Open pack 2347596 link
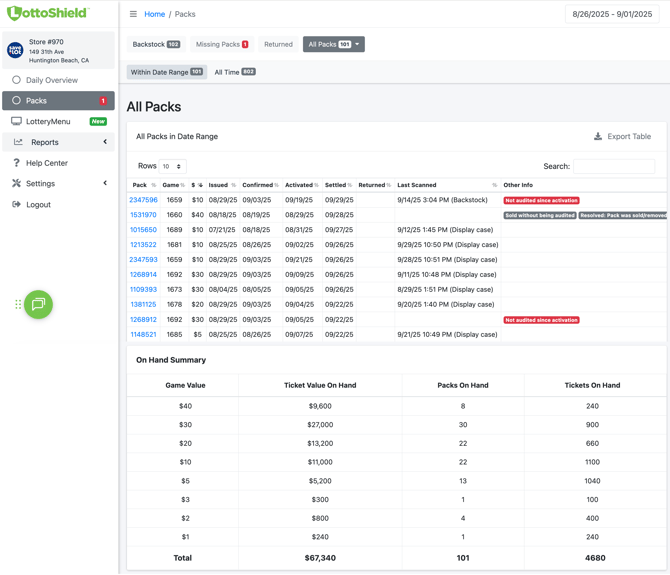Screen dimensions: 670x575 (143, 200)
